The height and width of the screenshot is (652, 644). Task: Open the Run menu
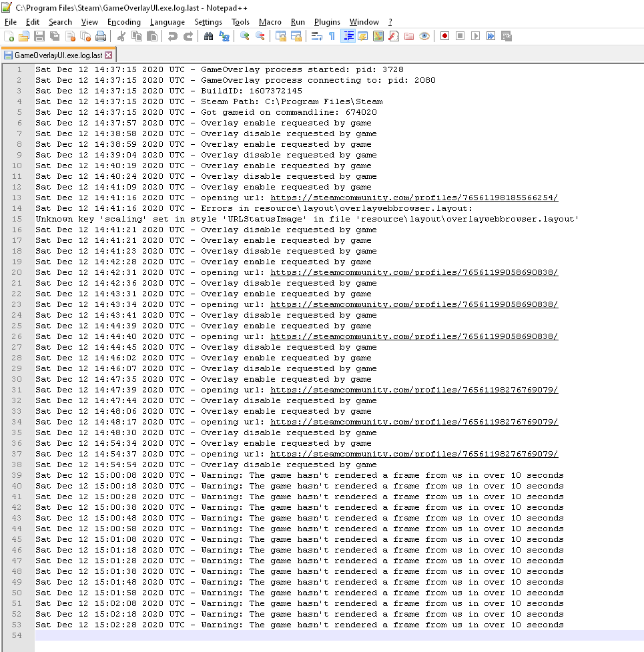point(298,22)
